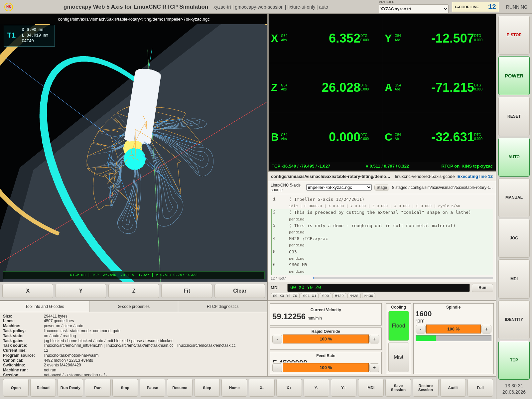Click Save Session button
Screen dimensions: 532x399
coord(398,388)
